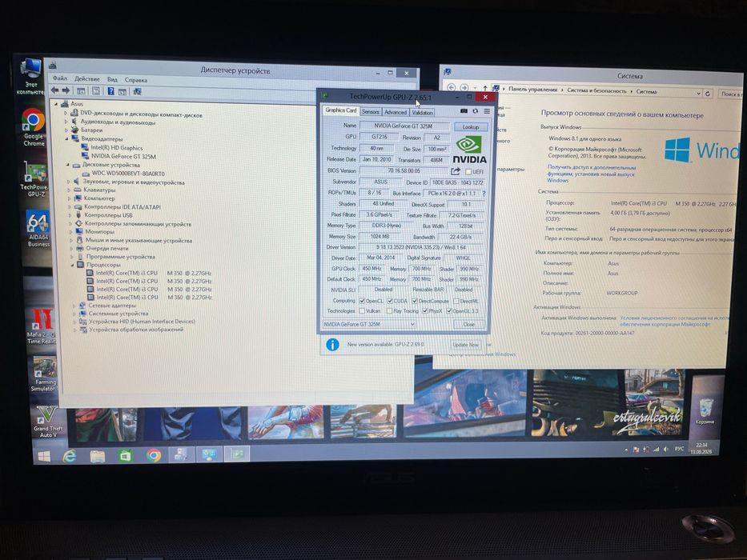
Task: Click the Windows Start button
Action: 44,456
